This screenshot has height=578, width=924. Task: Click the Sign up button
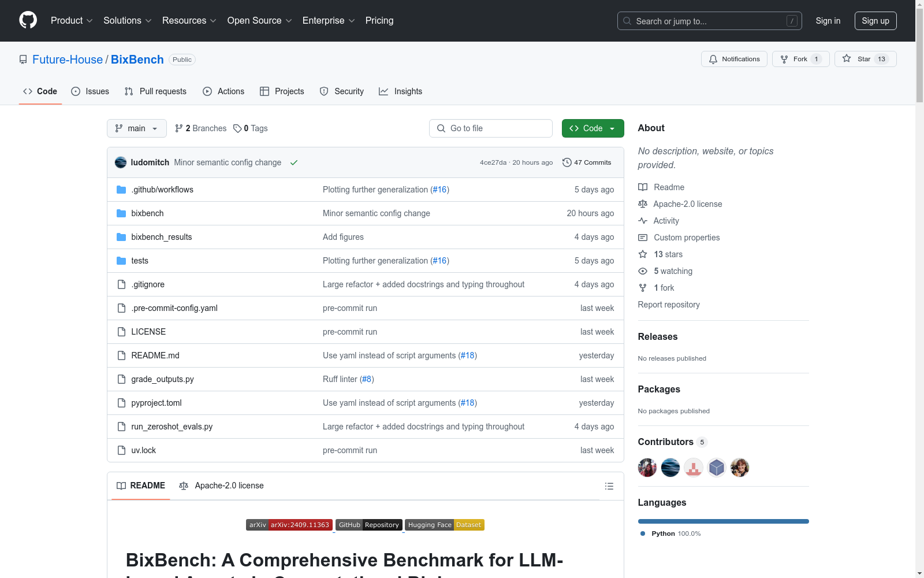[875, 21]
